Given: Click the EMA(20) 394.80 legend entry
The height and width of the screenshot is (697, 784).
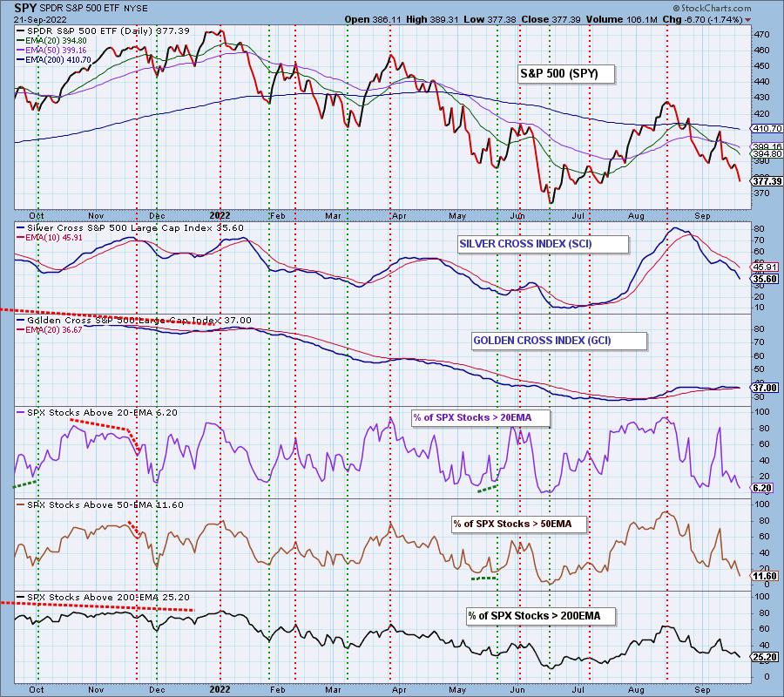Looking at the screenshot, I should click(51, 40).
